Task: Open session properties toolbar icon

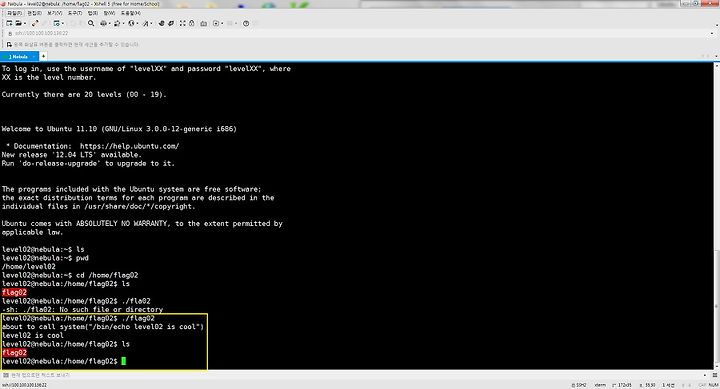Action: [x=56, y=23]
